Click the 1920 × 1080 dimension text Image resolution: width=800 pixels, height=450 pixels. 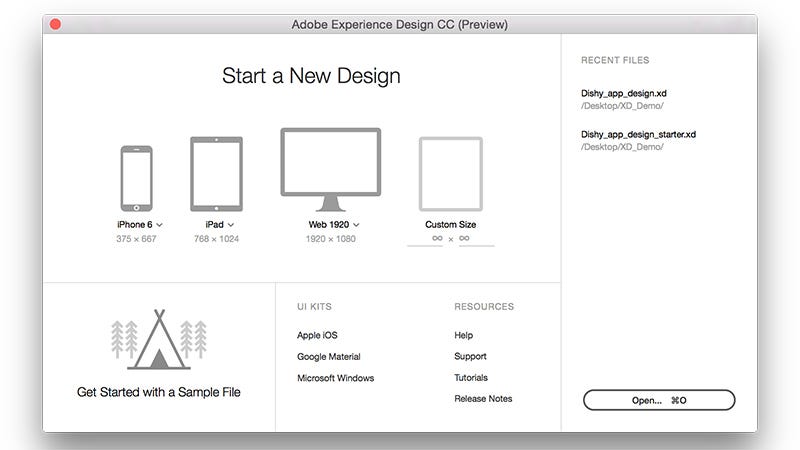coord(331,239)
